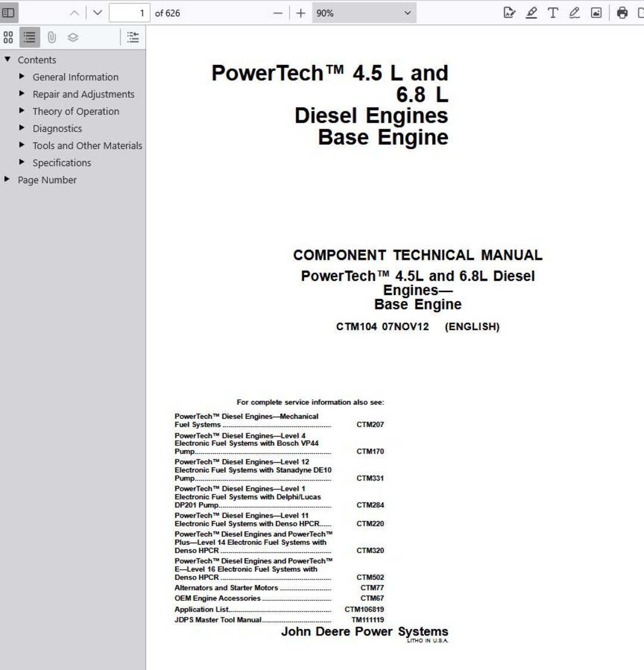Select the add image tool
644x670 pixels.
pyautogui.click(x=596, y=13)
